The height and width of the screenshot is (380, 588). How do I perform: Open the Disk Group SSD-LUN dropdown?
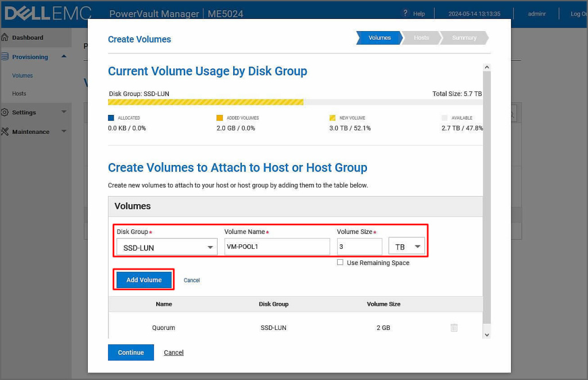coord(167,247)
